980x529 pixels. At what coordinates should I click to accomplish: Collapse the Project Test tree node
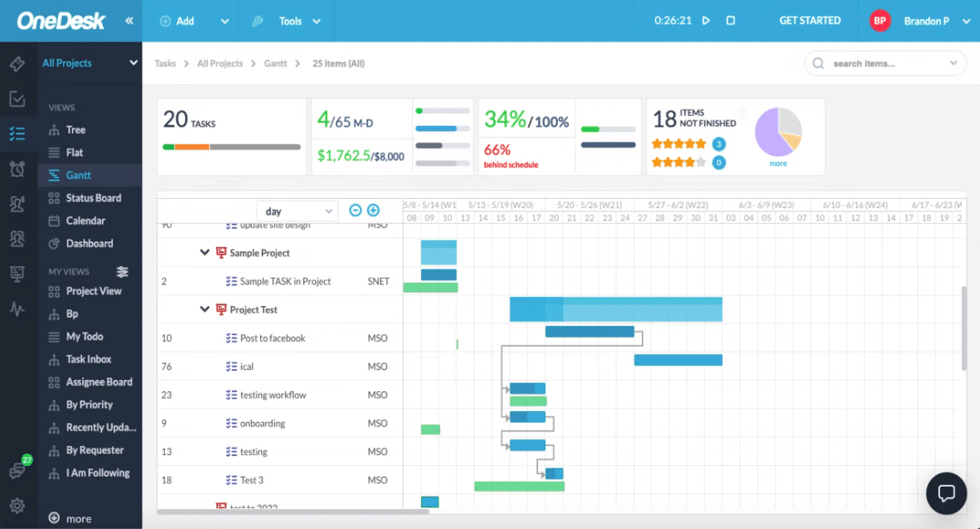205,309
